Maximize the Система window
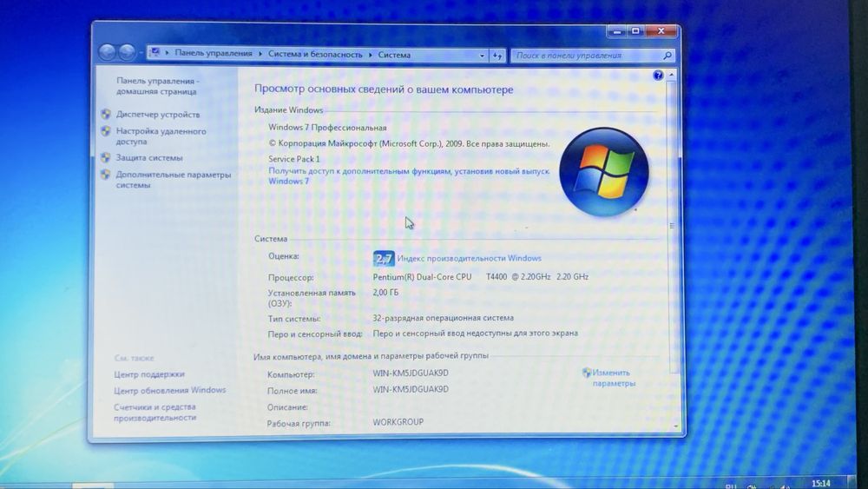Screen dimensions: 868x489 click(x=635, y=31)
